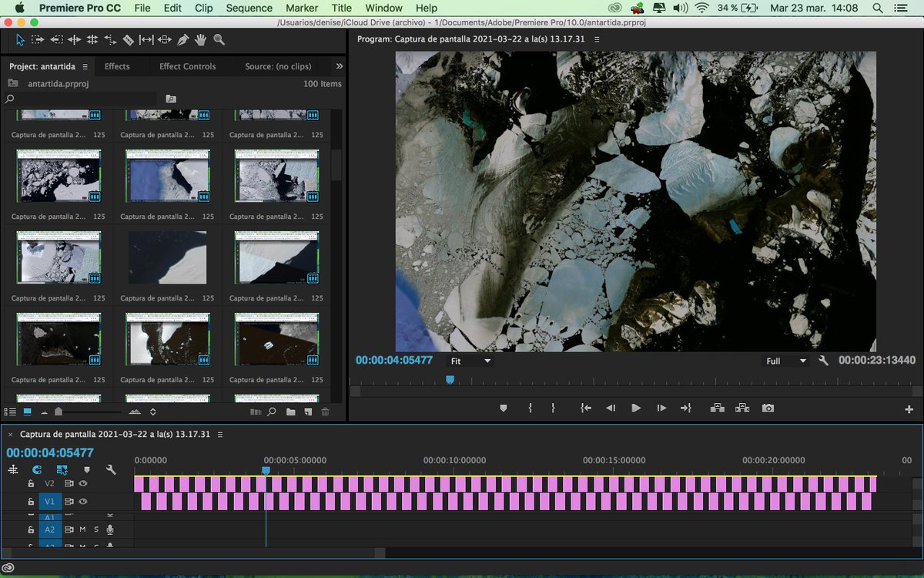Mute track A2

[x=82, y=529]
